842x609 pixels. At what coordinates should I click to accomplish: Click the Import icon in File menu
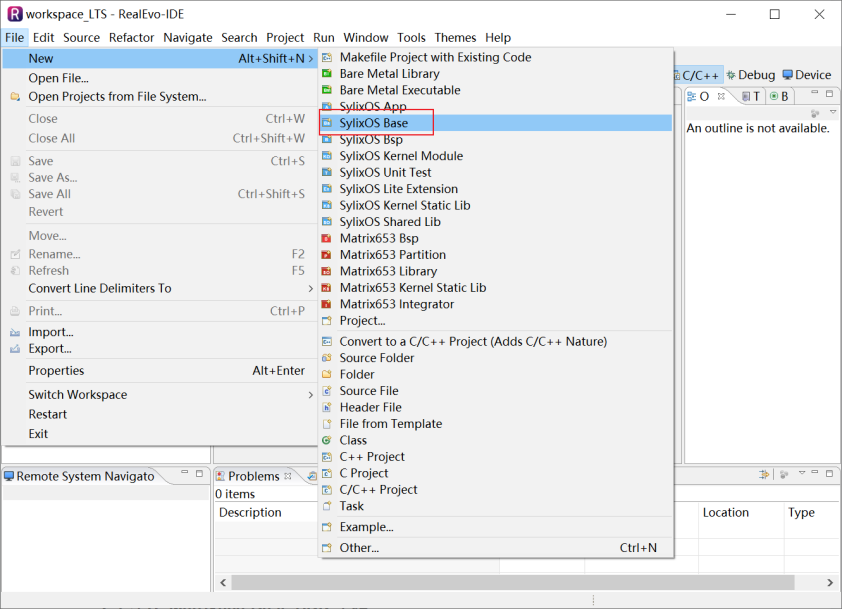(x=15, y=332)
